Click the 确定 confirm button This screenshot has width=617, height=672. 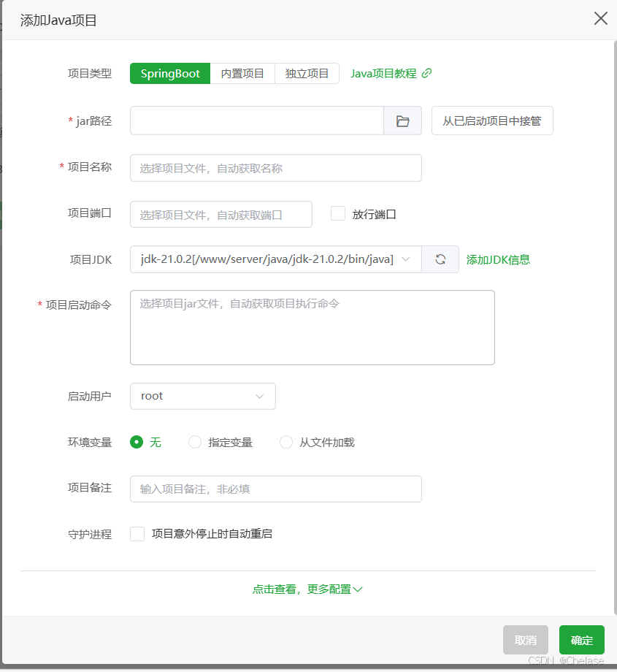[x=582, y=640]
